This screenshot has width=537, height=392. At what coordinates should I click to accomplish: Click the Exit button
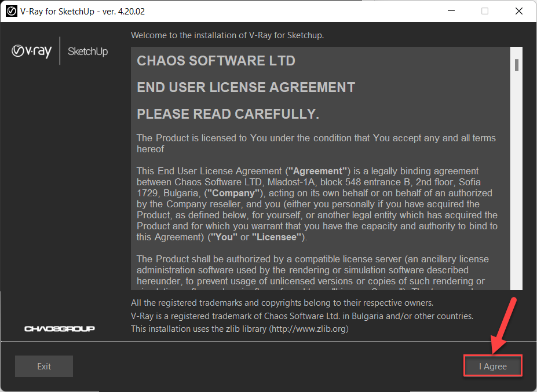[44, 366]
